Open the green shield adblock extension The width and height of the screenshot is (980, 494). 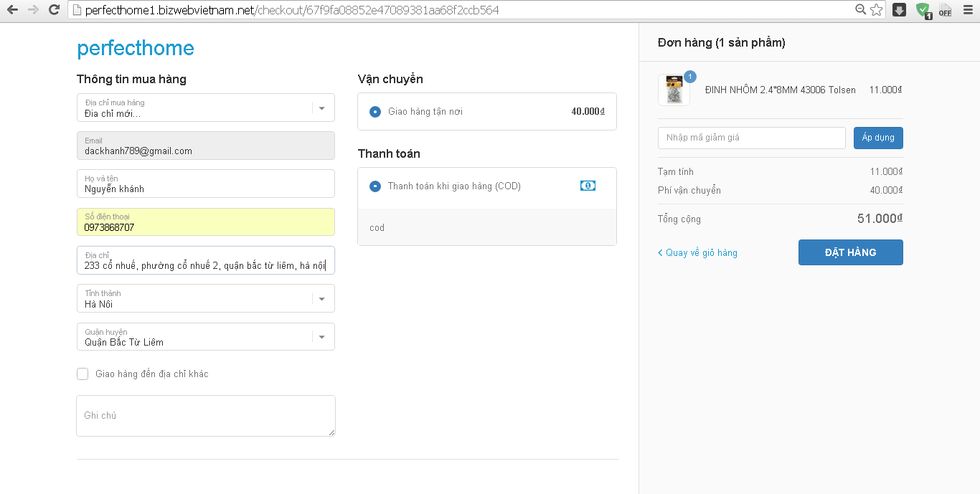click(x=923, y=10)
